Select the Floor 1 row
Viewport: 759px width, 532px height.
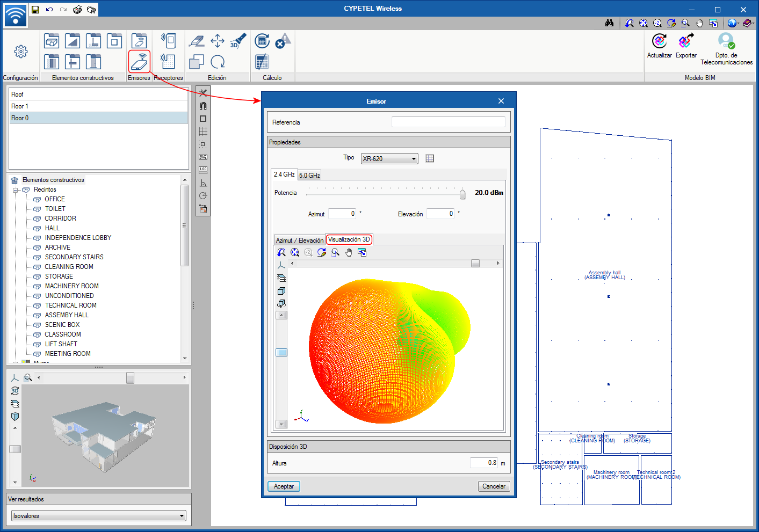click(x=99, y=106)
